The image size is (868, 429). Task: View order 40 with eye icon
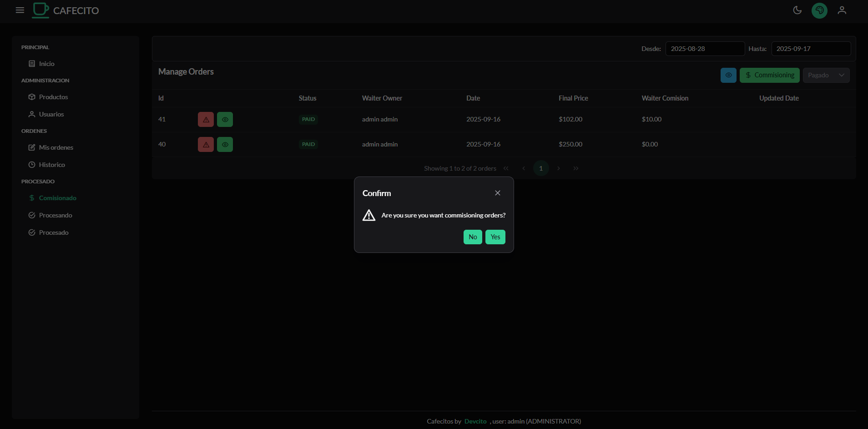pyautogui.click(x=225, y=145)
